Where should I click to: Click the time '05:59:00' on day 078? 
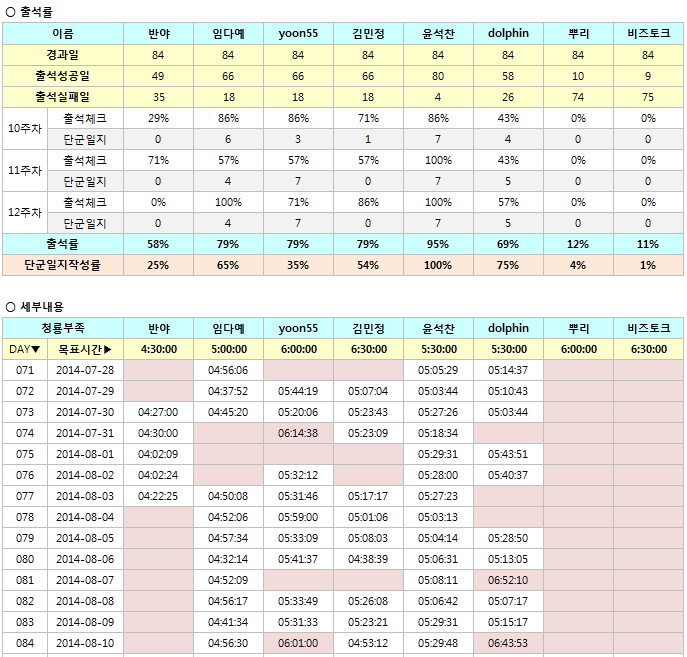298,517
